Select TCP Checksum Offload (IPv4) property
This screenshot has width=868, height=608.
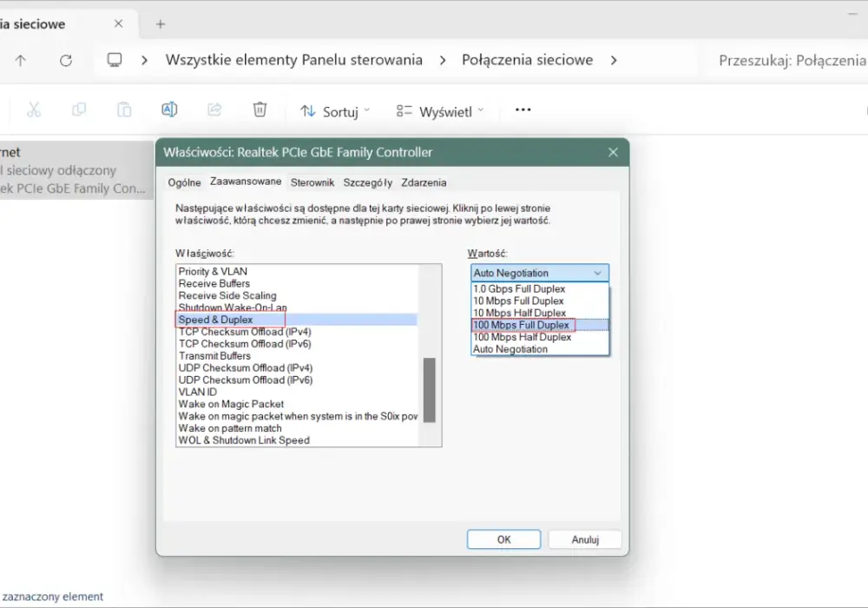pyautogui.click(x=297, y=332)
